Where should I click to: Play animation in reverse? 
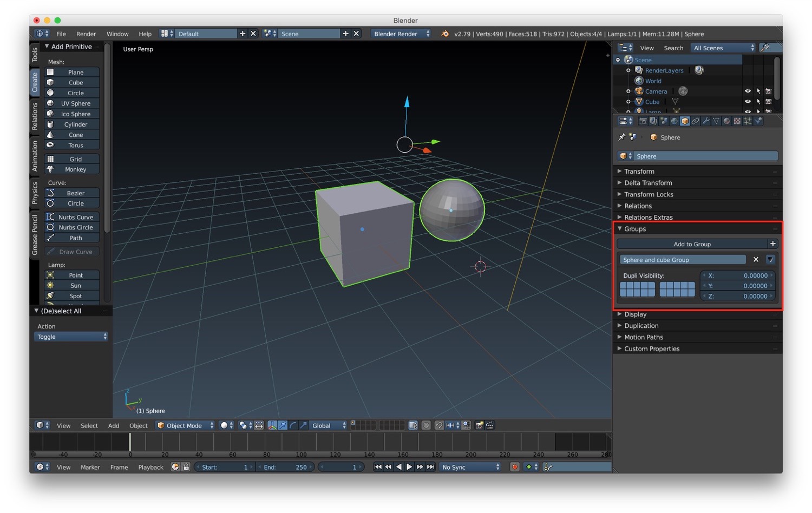tap(399, 467)
